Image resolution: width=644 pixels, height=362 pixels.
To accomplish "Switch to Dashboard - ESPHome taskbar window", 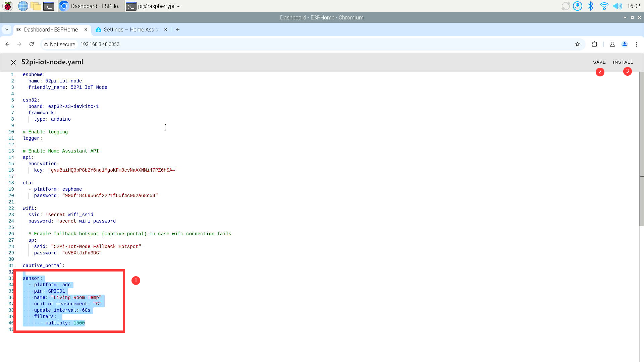I will [x=91, y=6].
